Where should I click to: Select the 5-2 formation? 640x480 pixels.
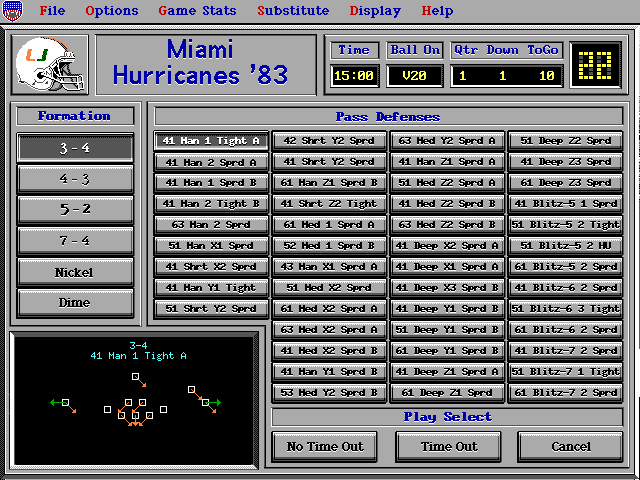[75, 210]
